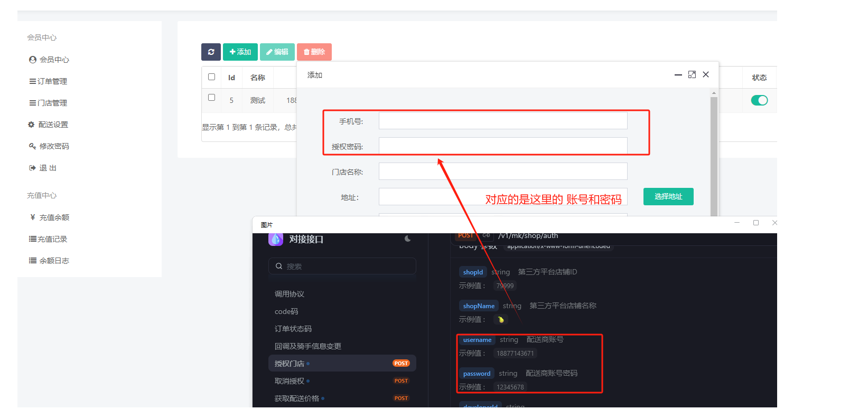Tick the checkbox for row Id 5

point(212,97)
